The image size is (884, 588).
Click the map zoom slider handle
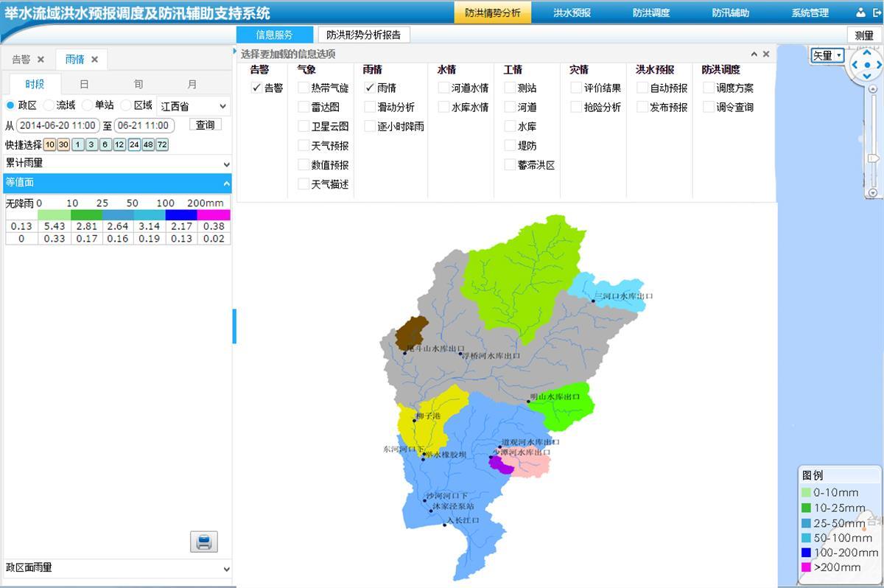click(873, 158)
